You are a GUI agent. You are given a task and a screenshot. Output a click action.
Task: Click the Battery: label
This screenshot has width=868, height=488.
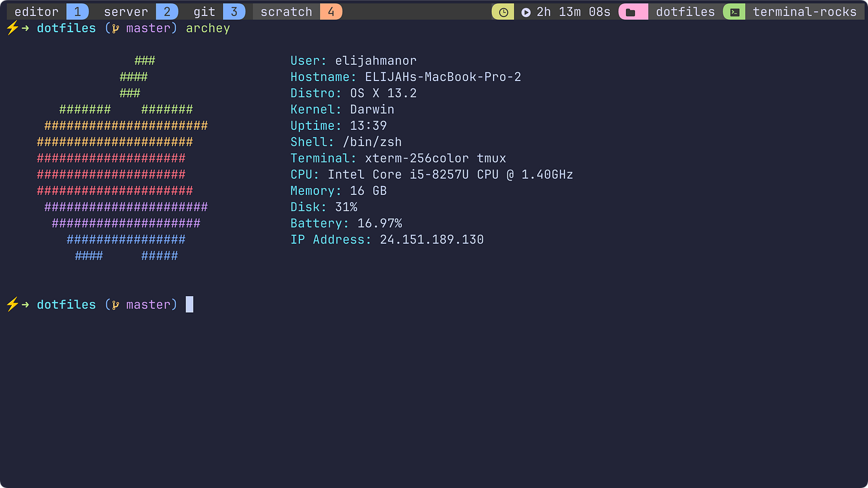(320, 223)
